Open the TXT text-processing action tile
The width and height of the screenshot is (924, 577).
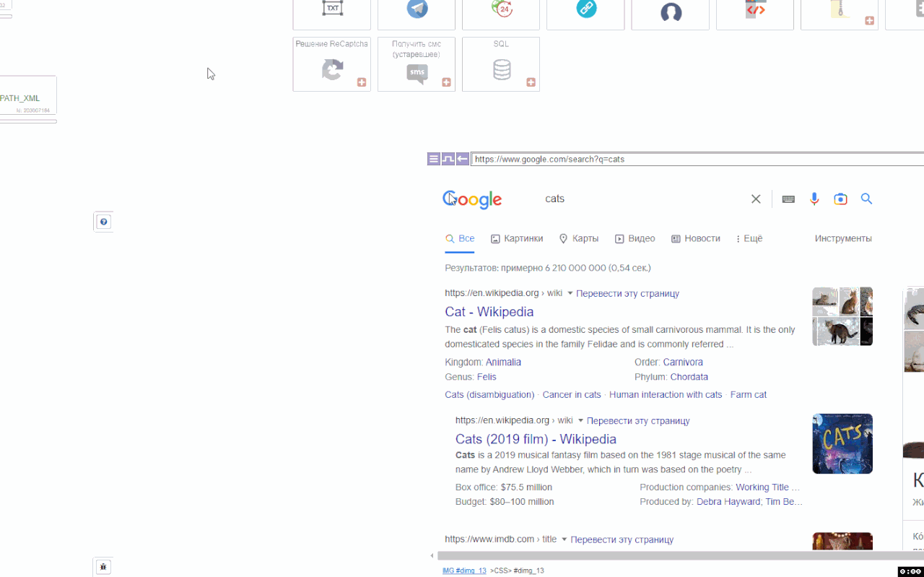pyautogui.click(x=332, y=9)
